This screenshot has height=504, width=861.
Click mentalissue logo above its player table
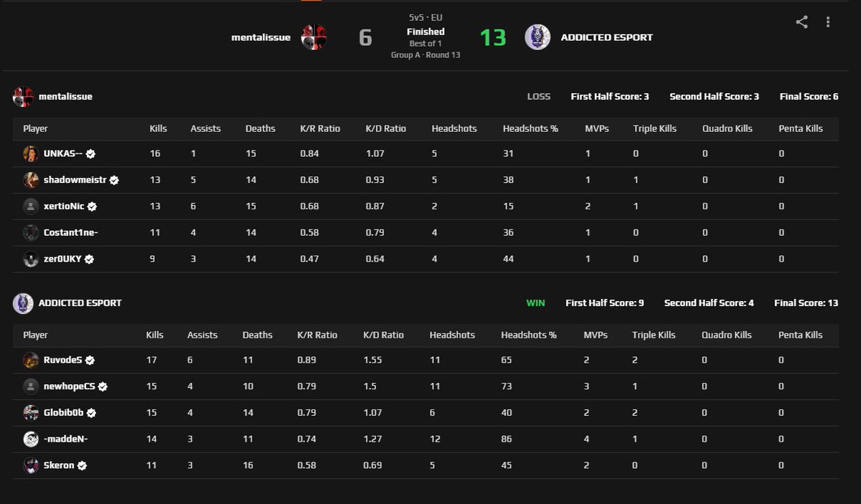[x=24, y=97]
